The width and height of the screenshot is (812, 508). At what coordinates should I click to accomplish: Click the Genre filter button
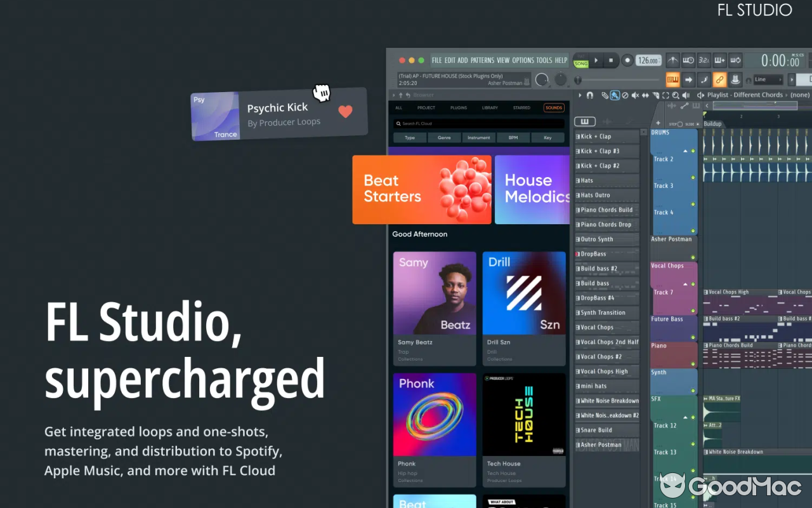[444, 137]
